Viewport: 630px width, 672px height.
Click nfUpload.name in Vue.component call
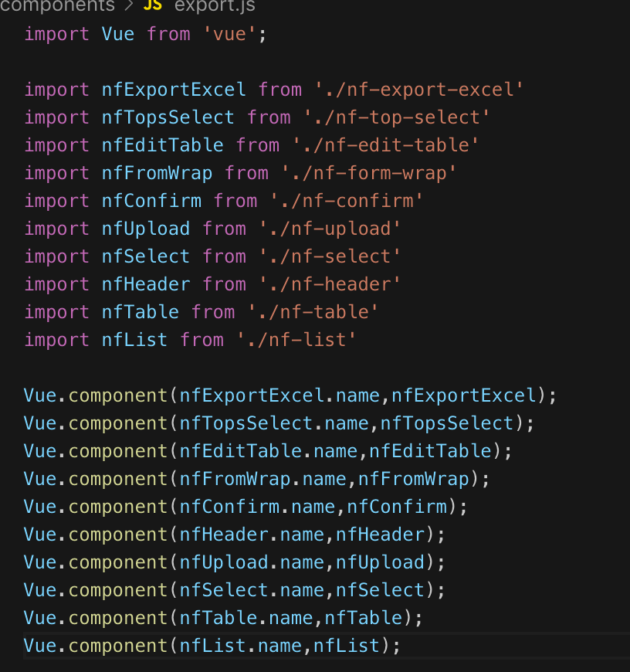(x=252, y=563)
